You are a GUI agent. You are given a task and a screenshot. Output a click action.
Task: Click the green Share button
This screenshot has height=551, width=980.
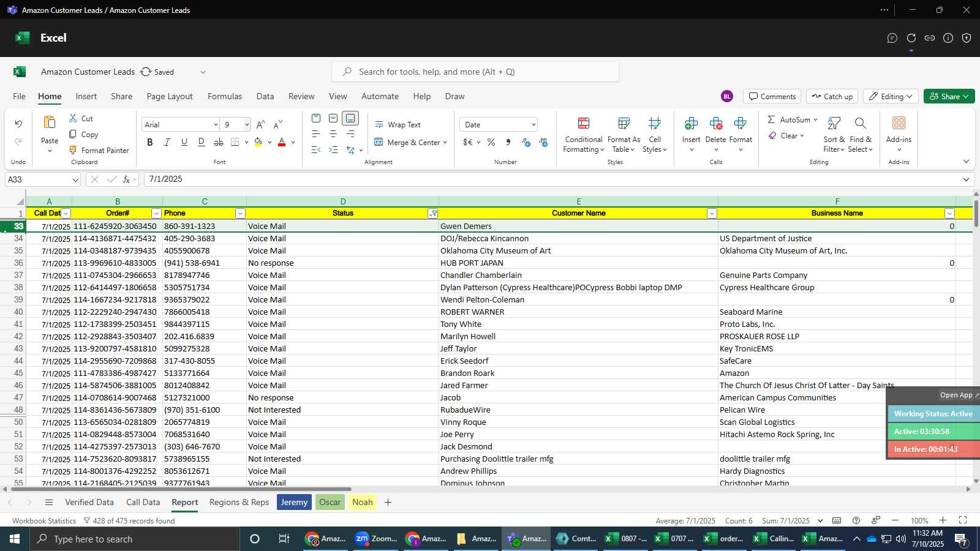(x=949, y=96)
